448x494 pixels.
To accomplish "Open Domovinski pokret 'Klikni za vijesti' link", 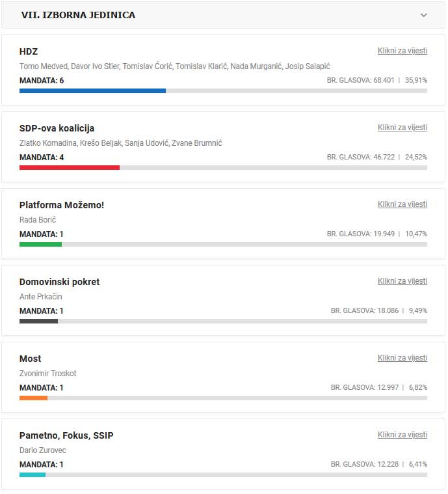I will tap(402, 281).
